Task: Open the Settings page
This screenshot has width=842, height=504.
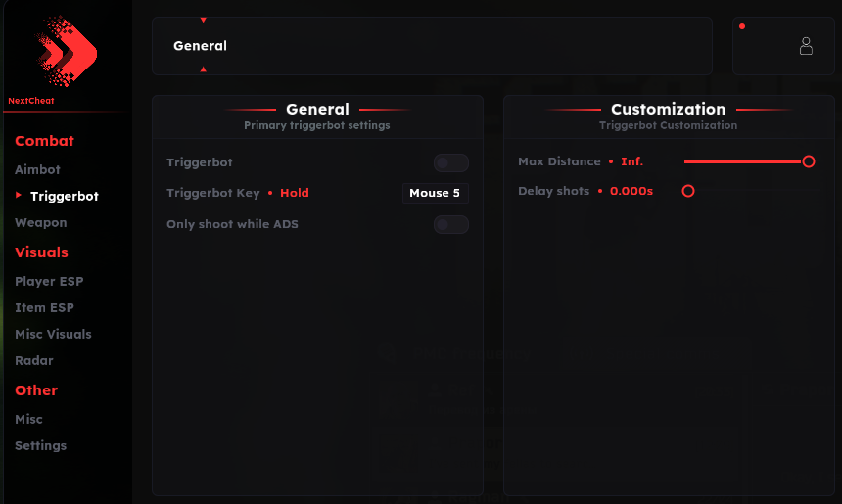Action: click(40, 445)
